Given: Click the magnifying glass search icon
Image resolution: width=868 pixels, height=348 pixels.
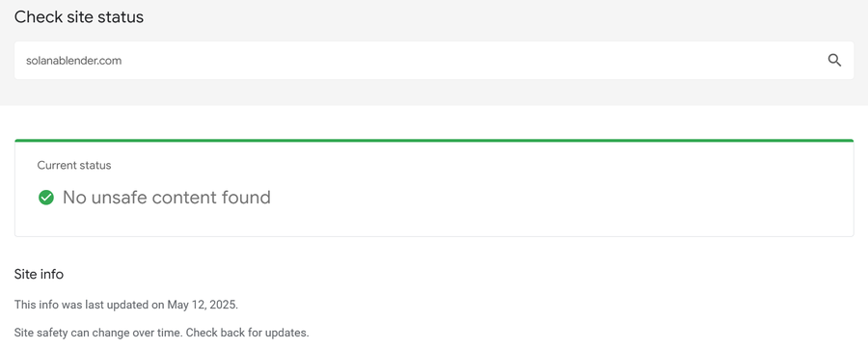Looking at the screenshot, I should (x=834, y=61).
